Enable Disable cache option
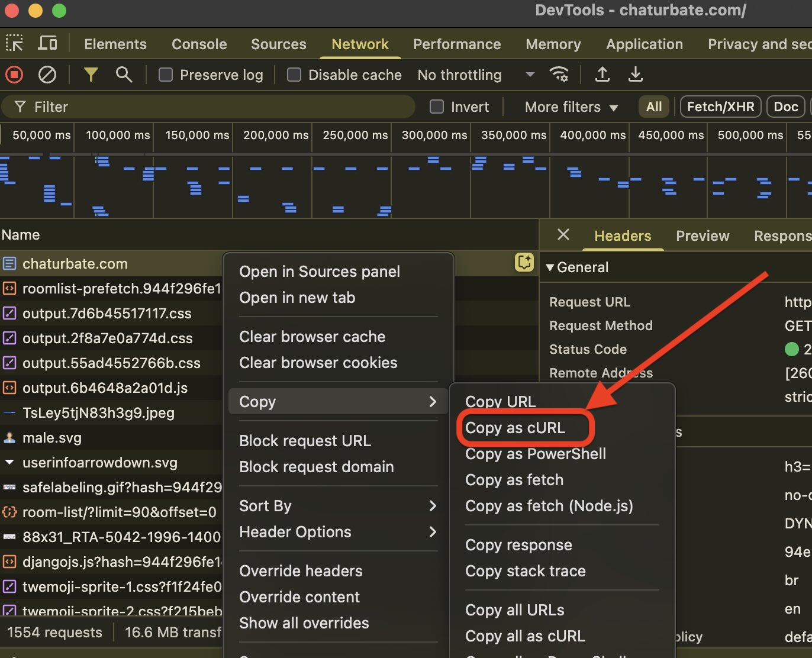The image size is (812, 658). click(294, 75)
